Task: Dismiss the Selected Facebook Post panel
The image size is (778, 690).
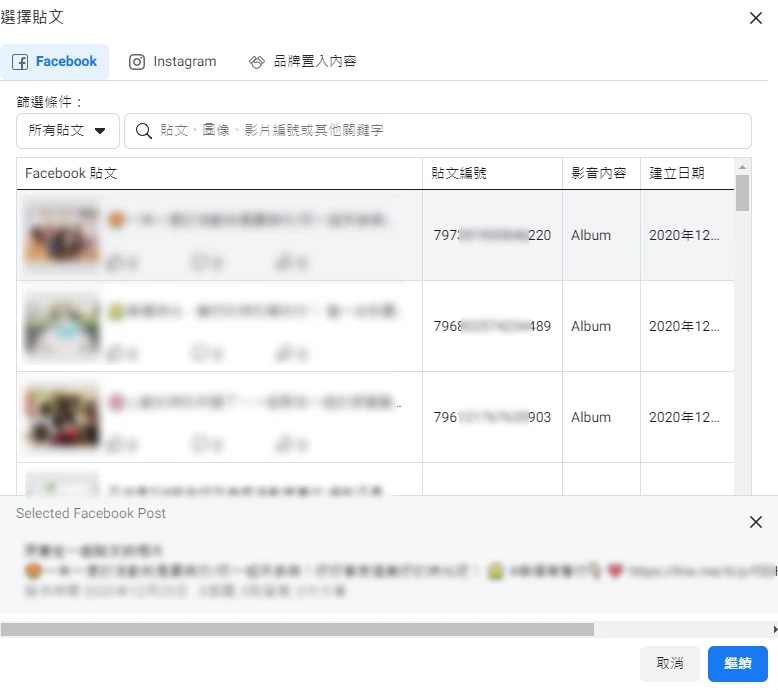Action: [756, 523]
